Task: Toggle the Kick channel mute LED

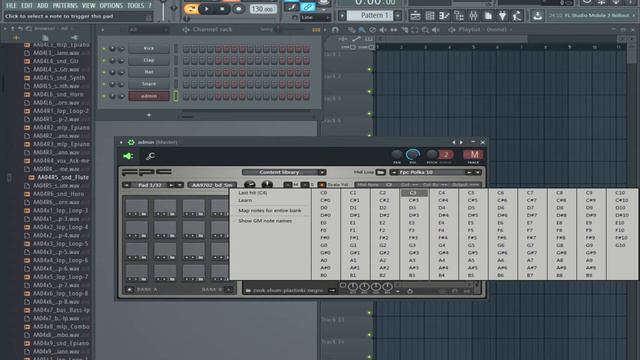Action: click(x=104, y=49)
